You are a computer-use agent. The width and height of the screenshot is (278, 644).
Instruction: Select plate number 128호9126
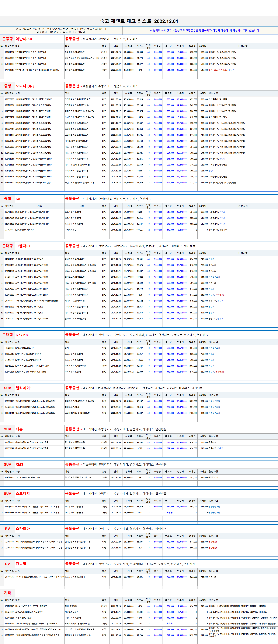9,401
